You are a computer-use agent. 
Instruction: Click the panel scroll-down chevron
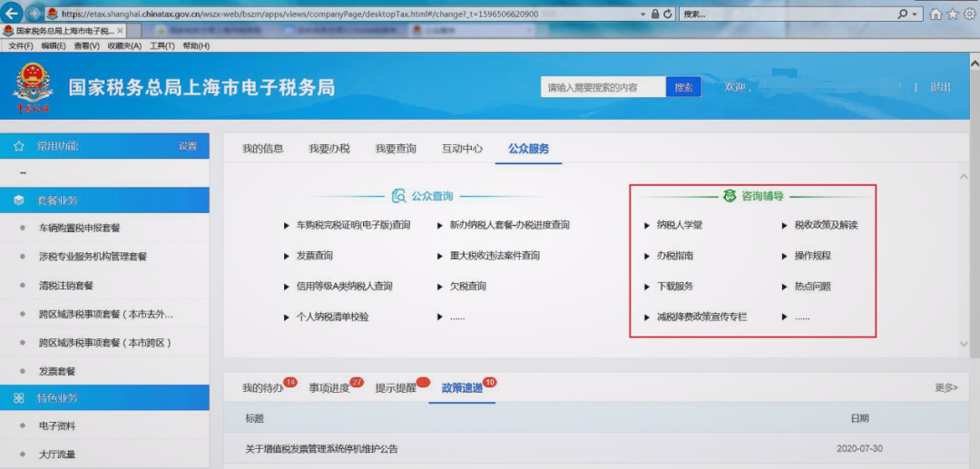(963, 344)
